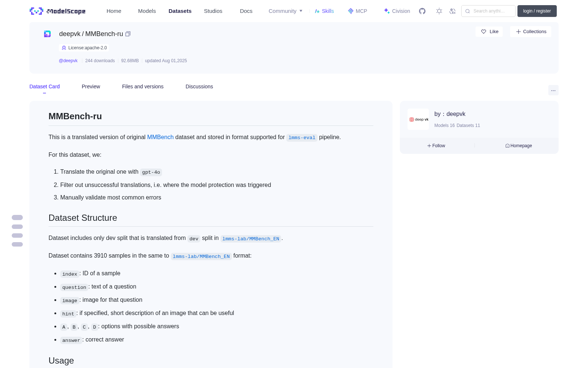Copy dataset name with the copy icon

pos(128,34)
